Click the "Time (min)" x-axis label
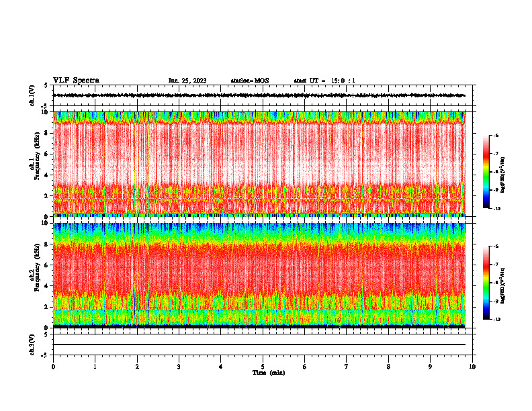The width and height of the screenshot is (532, 411). coord(269,373)
